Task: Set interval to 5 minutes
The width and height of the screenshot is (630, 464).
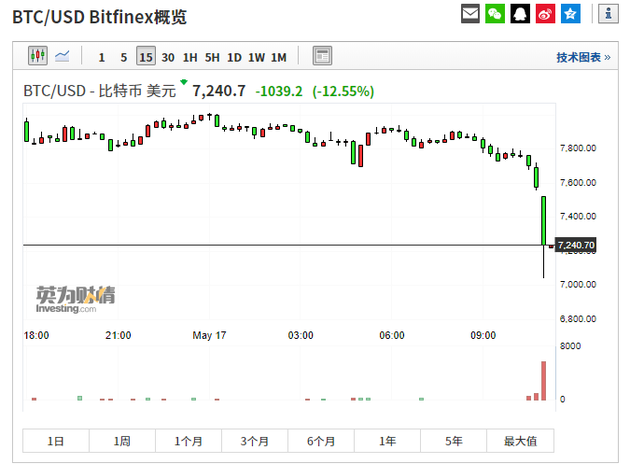Action: pos(124,57)
